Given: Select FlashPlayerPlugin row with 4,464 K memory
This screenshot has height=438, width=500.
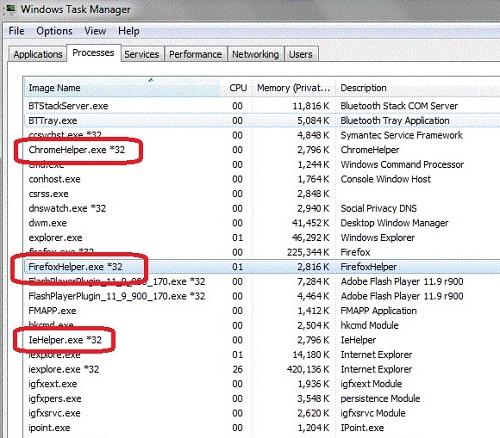Looking at the screenshot, I should tap(262, 296).
